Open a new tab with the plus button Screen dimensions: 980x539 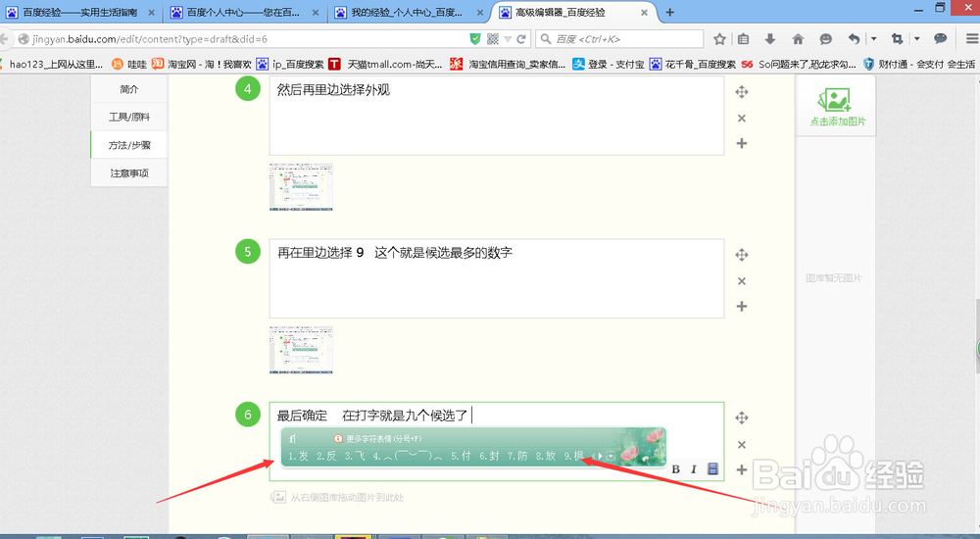[669, 13]
